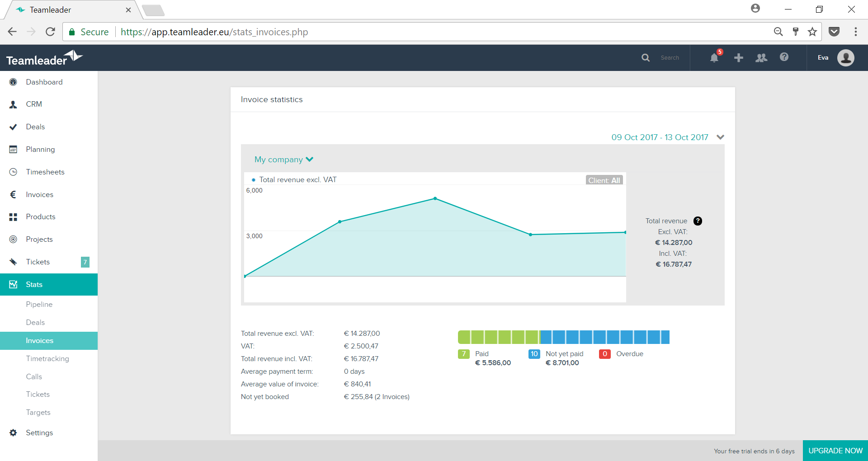Open the My company dropdown
868x461 pixels.
tap(284, 160)
